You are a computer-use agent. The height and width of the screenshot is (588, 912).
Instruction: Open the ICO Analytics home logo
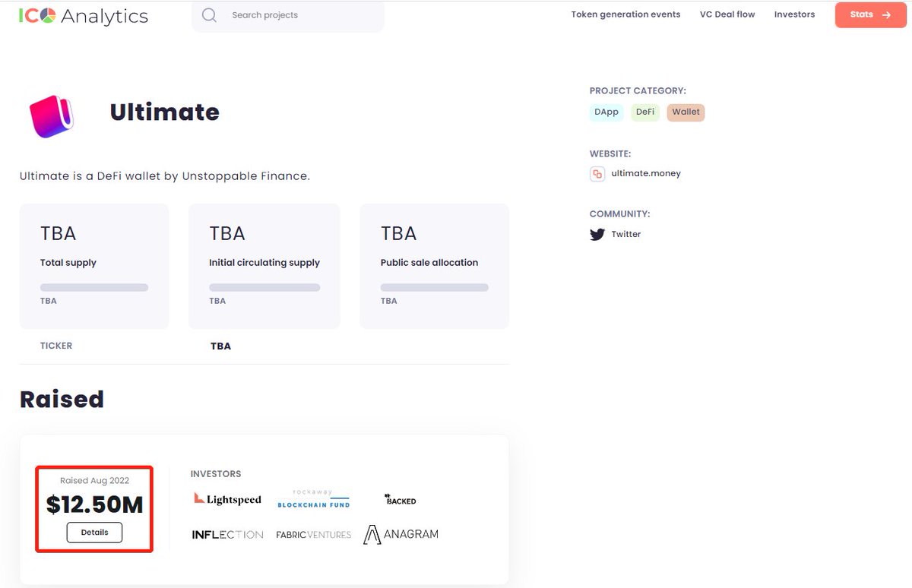[x=84, y=16]
